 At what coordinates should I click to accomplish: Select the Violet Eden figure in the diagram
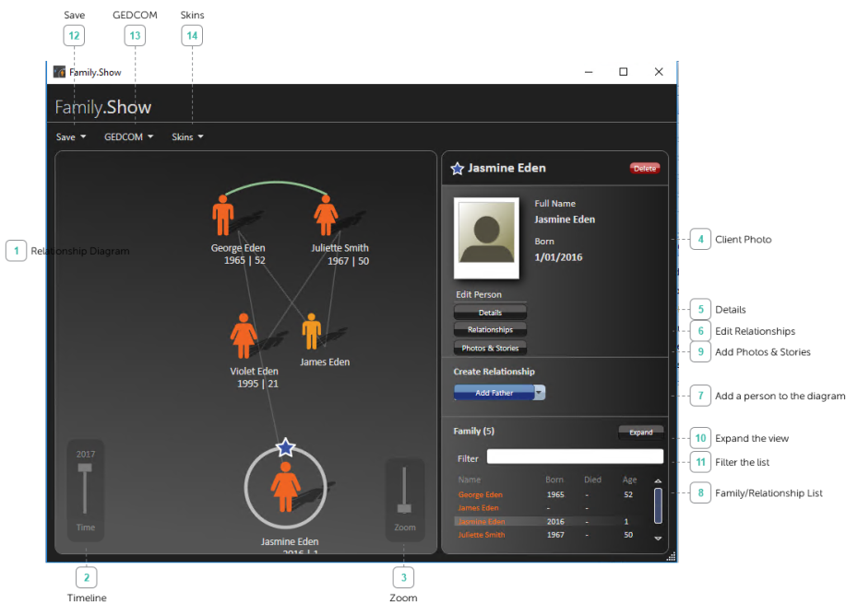coord(244,336)
